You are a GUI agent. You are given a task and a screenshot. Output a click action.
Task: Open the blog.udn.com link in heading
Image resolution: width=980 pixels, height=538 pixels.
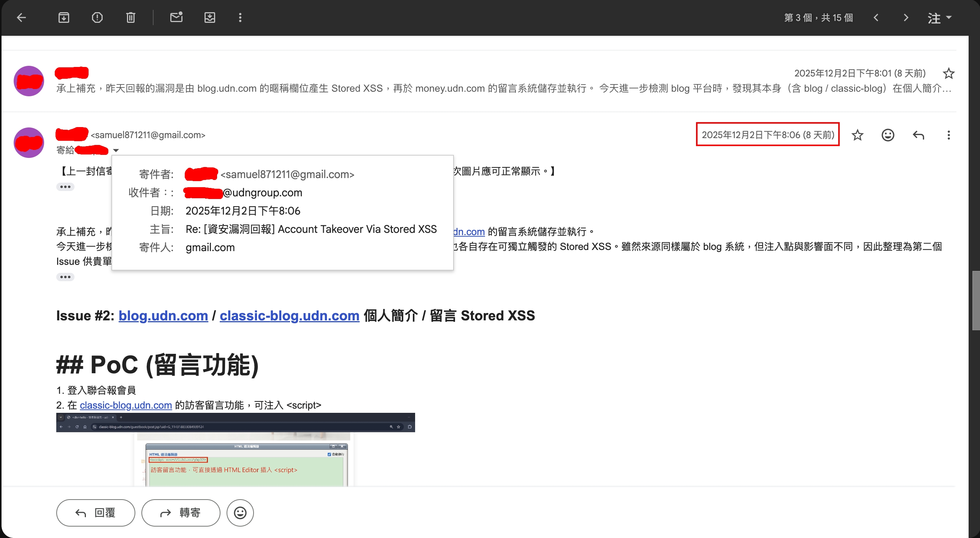[163, 316]
